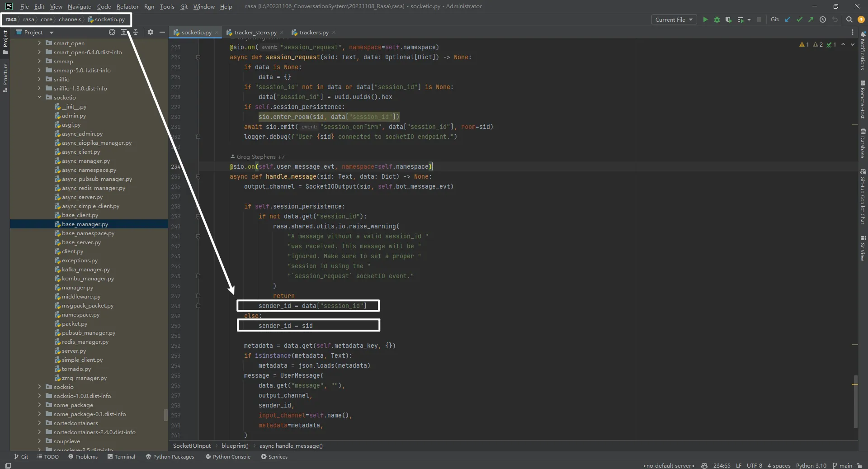This screenshot has width=868, height=469.
Task: Click the channels breadcrumb in navigation bar
Action: pos(70,19)
